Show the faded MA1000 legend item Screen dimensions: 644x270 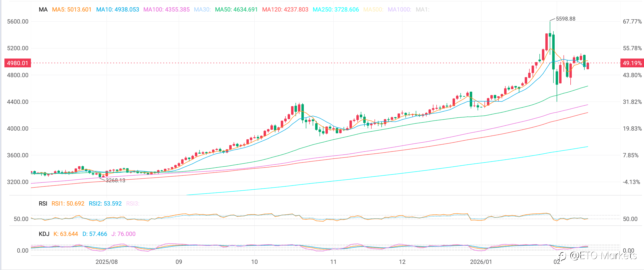(399, 10)
